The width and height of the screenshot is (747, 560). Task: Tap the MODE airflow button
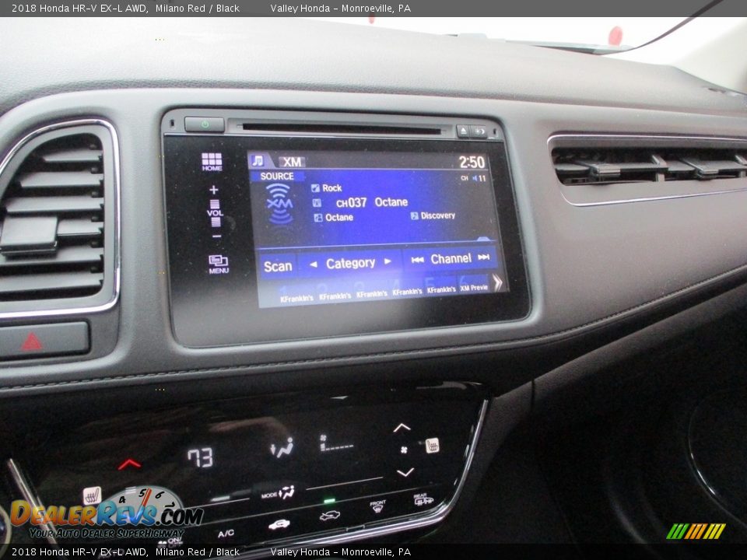click(x=278, y=493)
